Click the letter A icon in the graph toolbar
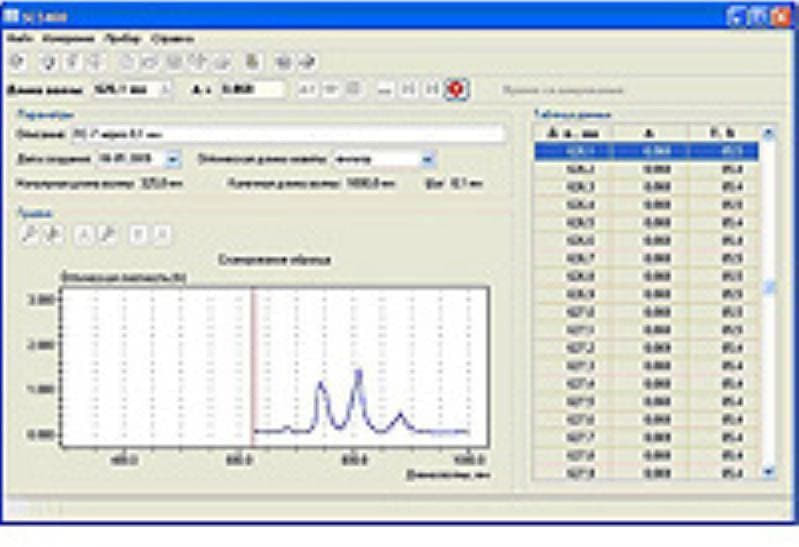 pyautogui.click(x=84, y=235)
